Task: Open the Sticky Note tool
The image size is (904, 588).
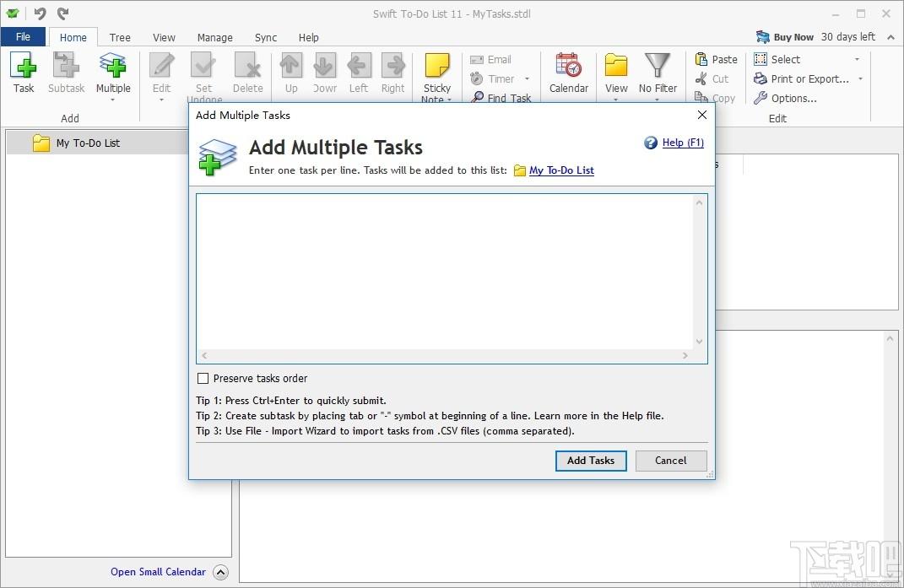Action: point(437,66)
